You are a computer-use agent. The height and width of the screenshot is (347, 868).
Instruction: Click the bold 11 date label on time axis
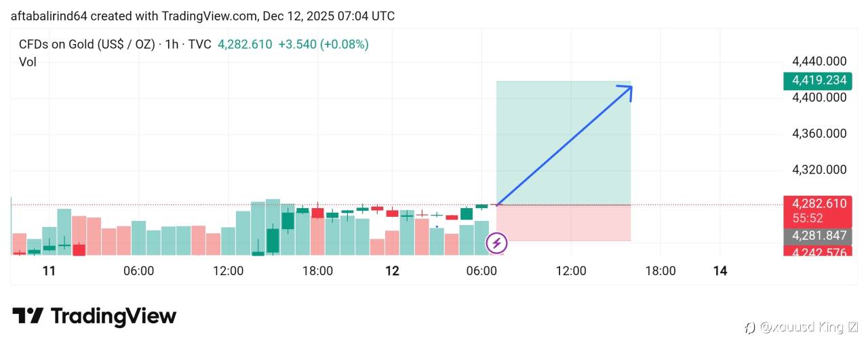49,271
